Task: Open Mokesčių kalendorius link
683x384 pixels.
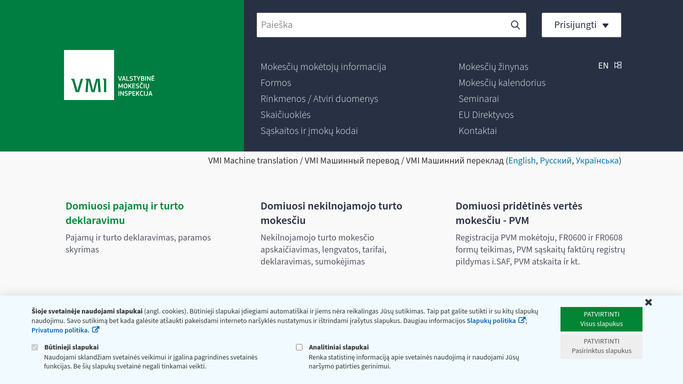Action: pos(502,83)
